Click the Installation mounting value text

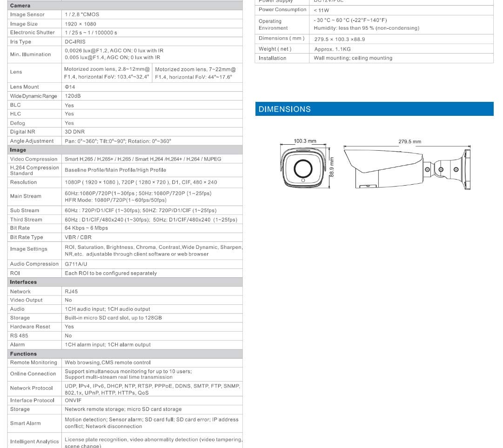point(353,58)
